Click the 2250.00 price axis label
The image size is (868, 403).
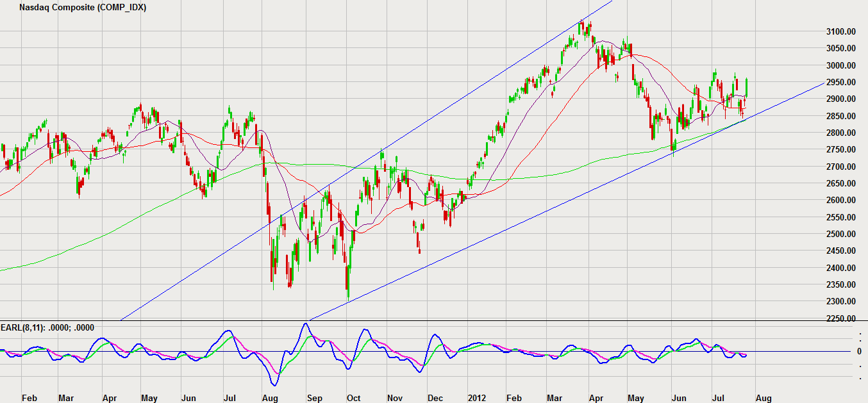pyautogui.click(x=842, y=318)
